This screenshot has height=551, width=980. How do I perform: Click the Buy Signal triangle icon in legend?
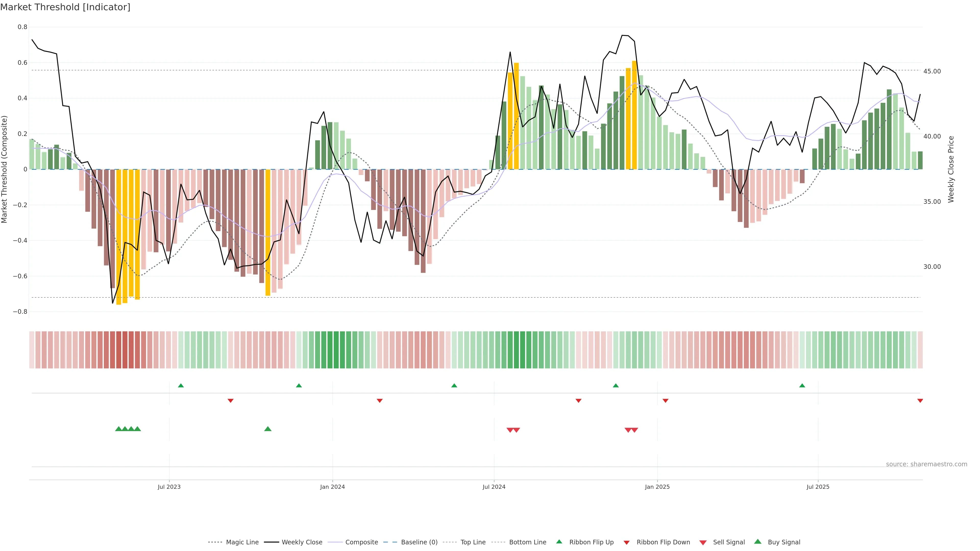757,542
